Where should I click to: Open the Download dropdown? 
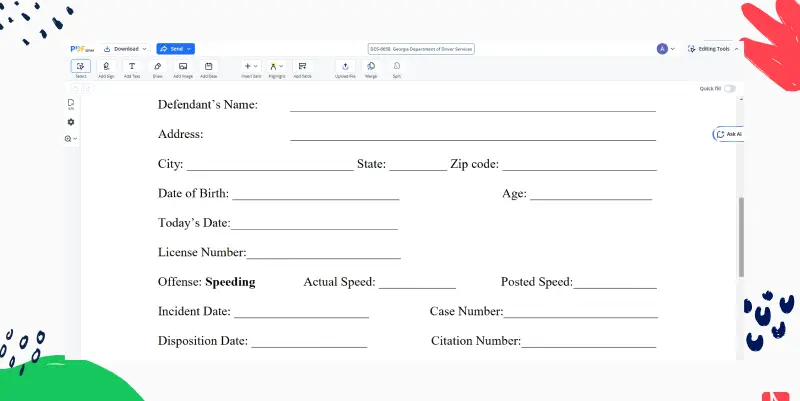125,49
